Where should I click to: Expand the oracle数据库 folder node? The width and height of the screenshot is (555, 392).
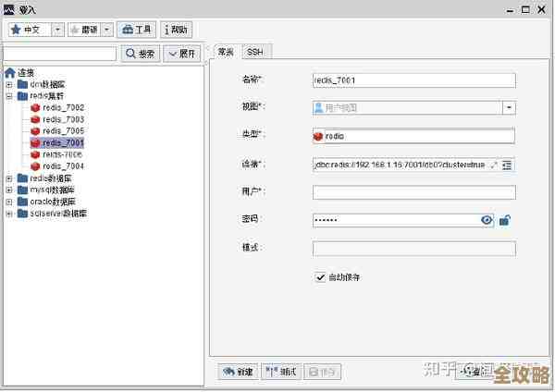point(9,202)
